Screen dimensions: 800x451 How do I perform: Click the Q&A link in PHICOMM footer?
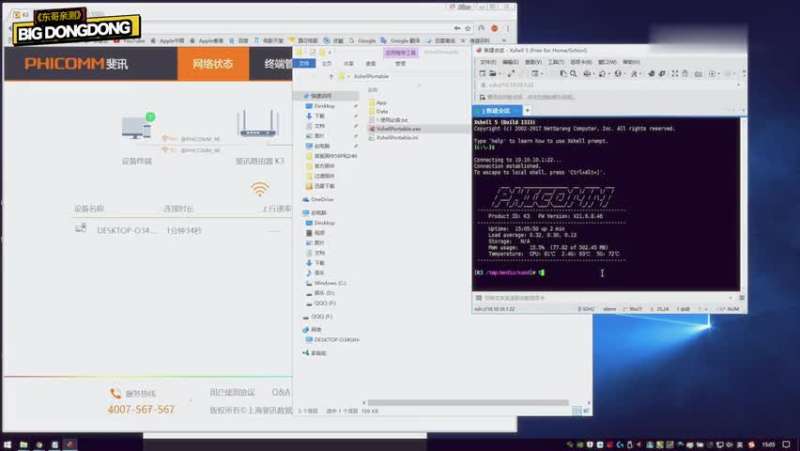point(281,392)
